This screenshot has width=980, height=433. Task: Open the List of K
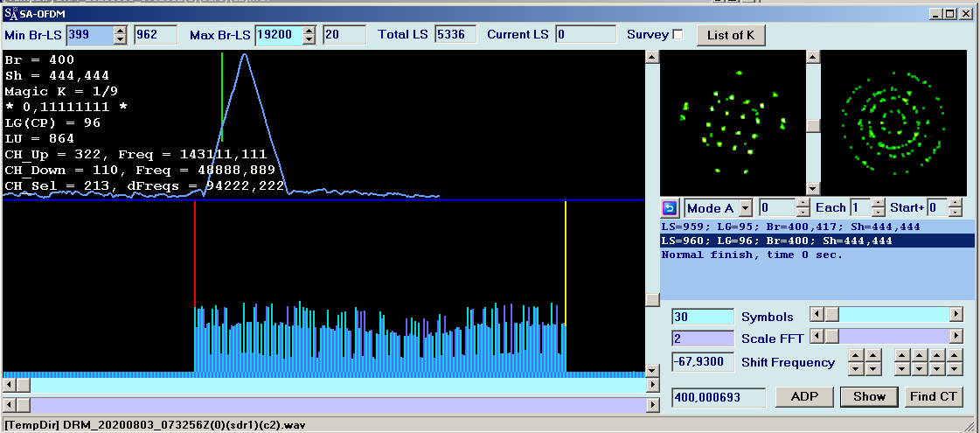[731, 36]
